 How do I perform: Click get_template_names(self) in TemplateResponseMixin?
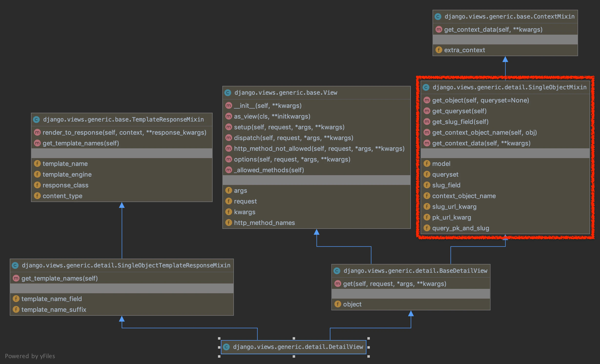coord(122,143)
